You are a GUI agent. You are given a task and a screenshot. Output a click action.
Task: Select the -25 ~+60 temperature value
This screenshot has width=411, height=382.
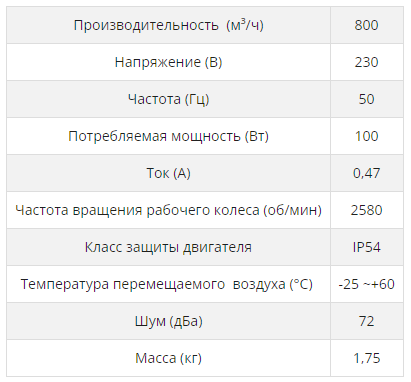366,284
